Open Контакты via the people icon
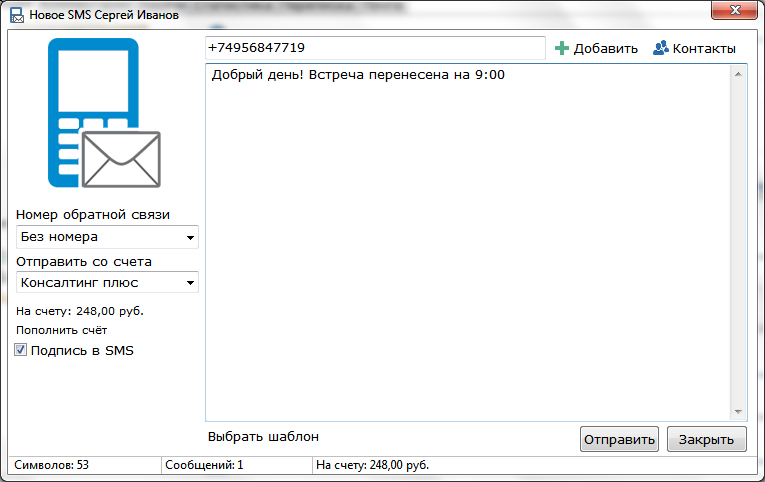 (661, 48)
